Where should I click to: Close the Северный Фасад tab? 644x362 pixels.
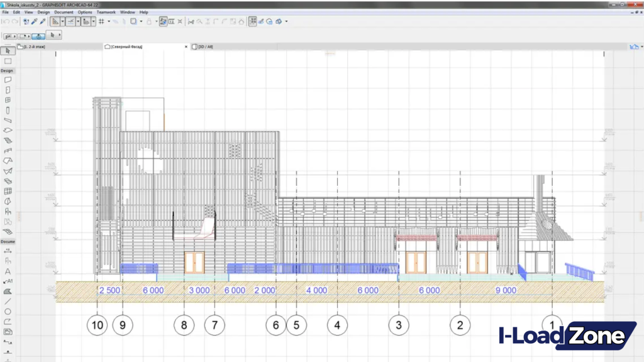pos(186,47)
